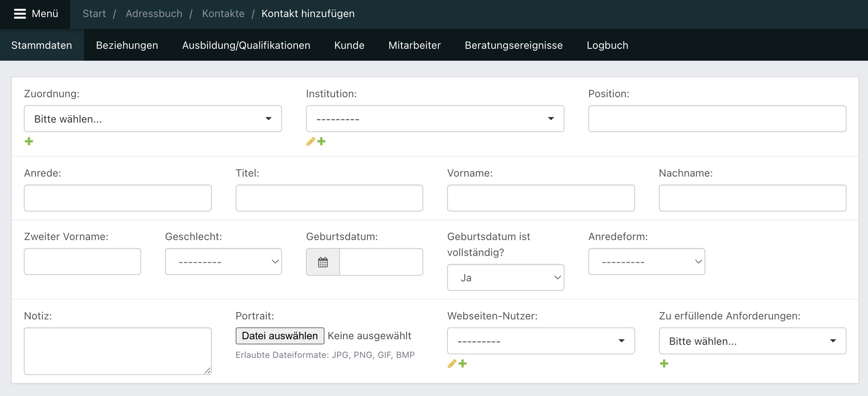Navigate to Adressbuch via breadcrumb
The image size is (868, 396).
[x=154, y=13]
